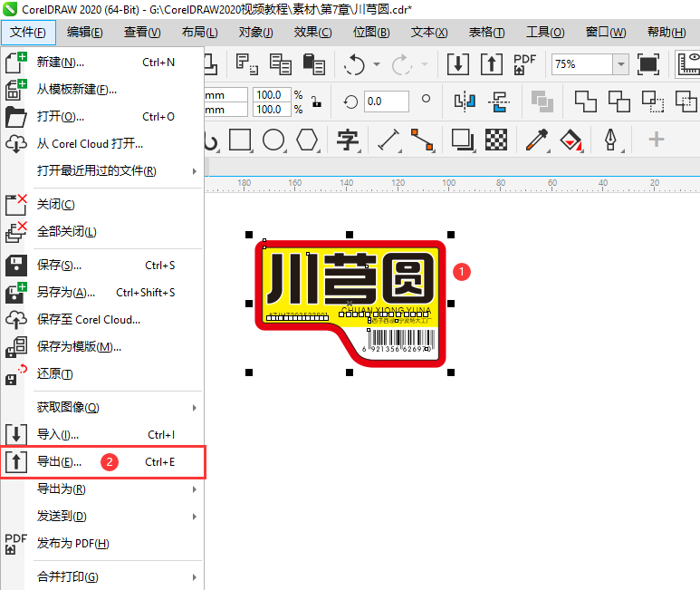
Task: Click the Trim shapes icon
Action: [x=619, y=101]
